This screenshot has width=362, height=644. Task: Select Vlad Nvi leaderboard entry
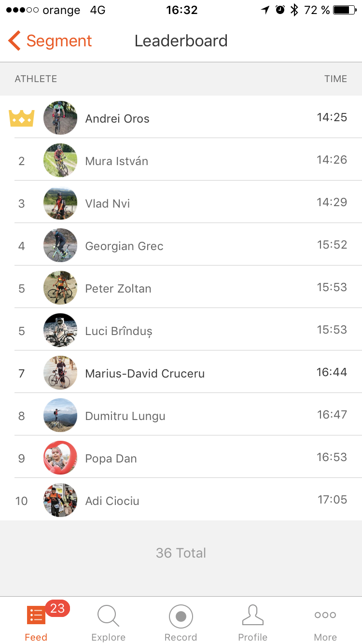(x=108, y=203)
